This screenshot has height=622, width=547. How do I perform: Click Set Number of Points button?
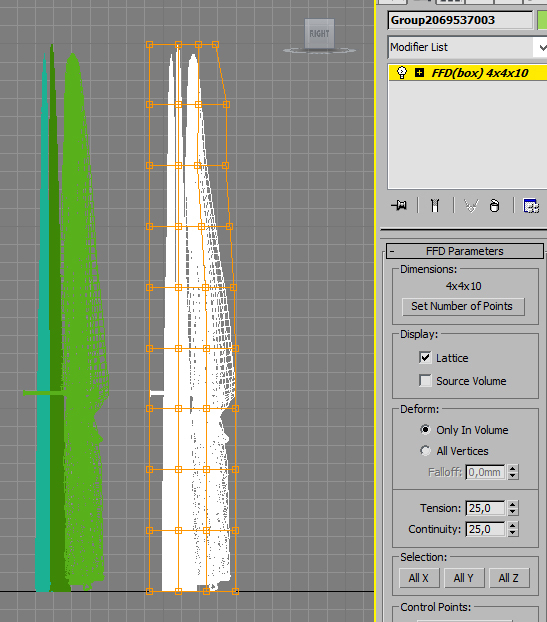click(463, 307)
